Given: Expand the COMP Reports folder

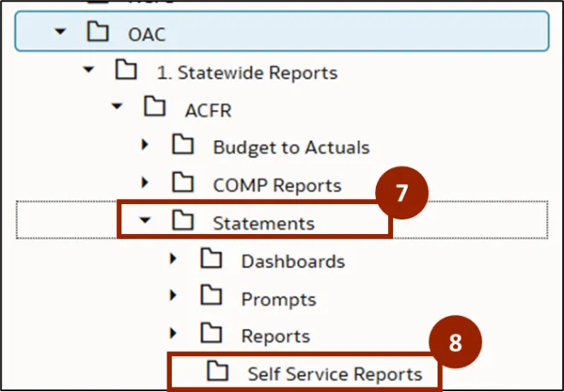Looking at the screenshot, I should 145,183.
